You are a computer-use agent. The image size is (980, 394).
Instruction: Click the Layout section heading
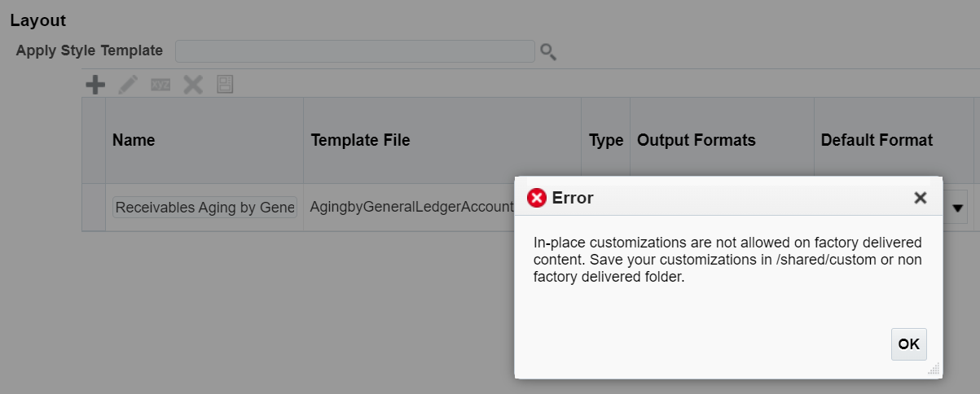coord(38,20)
